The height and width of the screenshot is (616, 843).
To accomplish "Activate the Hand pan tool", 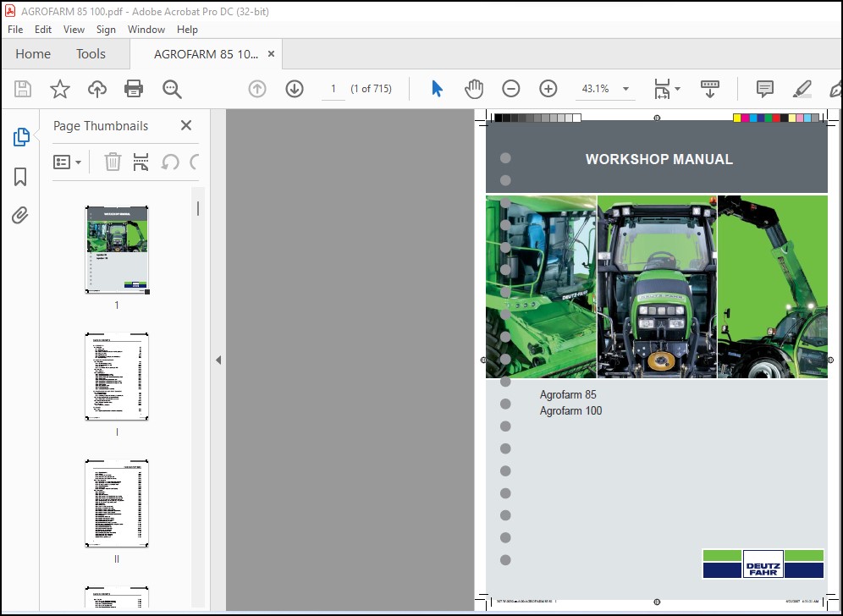I will point(474,89).
